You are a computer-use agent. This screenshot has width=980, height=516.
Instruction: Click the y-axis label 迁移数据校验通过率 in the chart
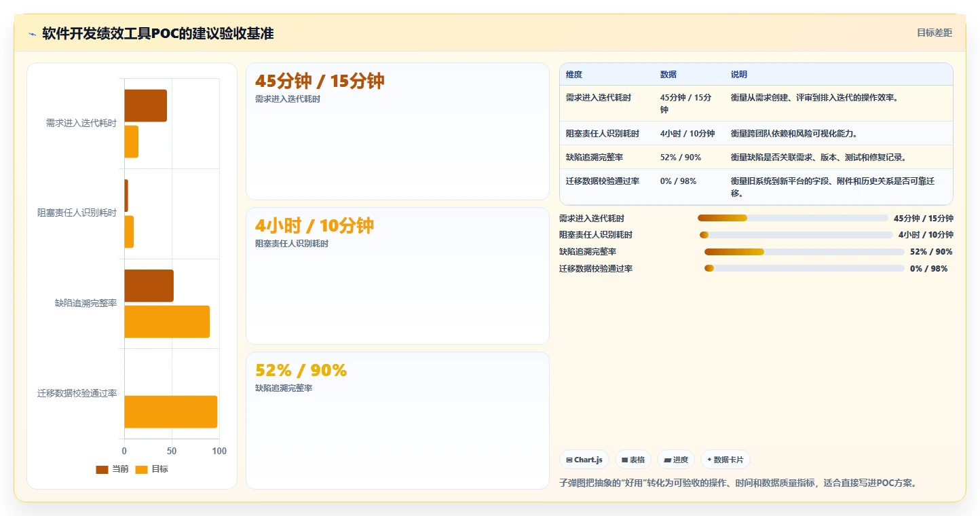pos(77,393)
